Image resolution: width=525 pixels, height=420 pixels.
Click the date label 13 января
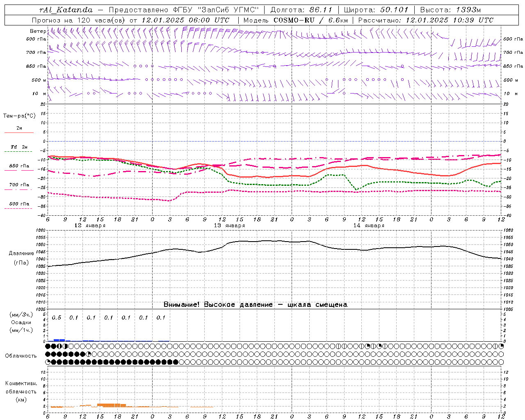point(229,226)
